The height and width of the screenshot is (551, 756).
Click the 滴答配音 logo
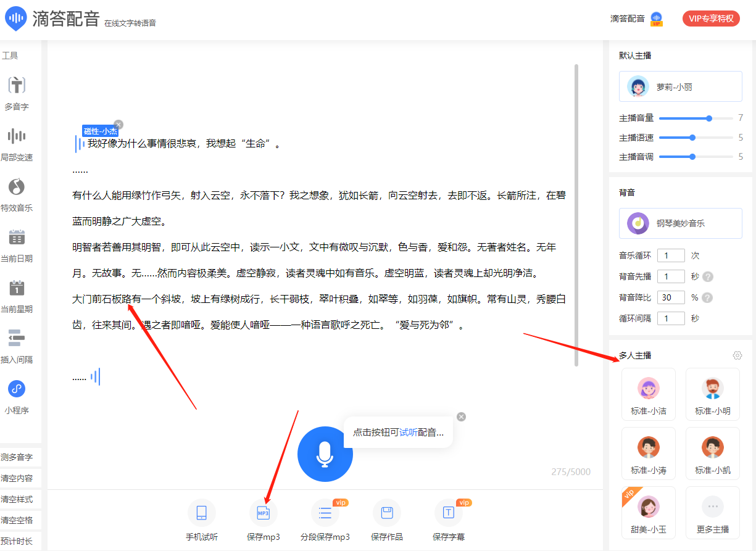pyautogui.click(x=52, y=19)
